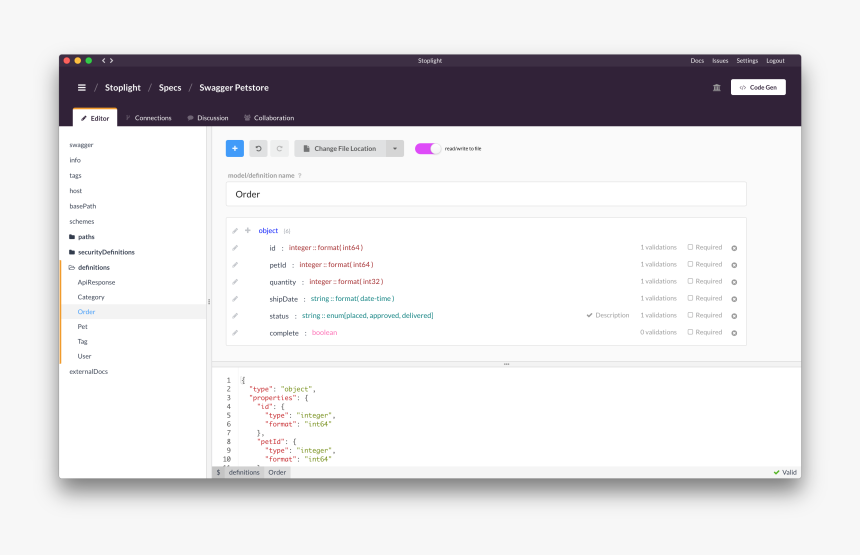Expand the securityDefinitions folder
Viewport: 860px width, 555px height.
point(102,252)
